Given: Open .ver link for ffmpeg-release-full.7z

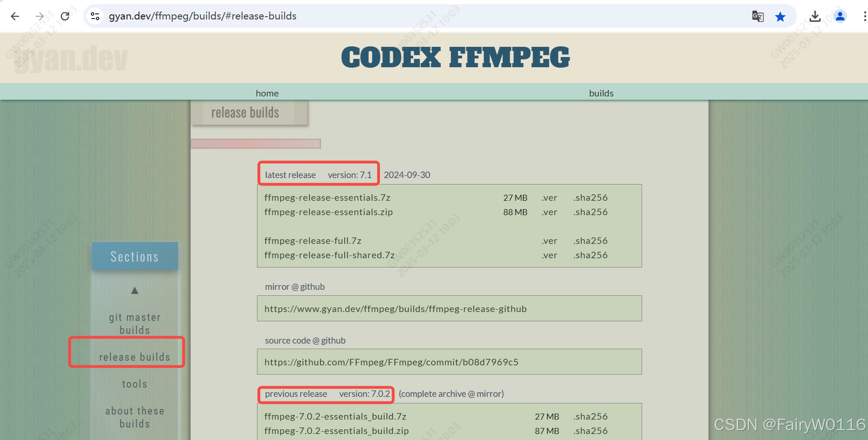Looking at the screenshot, I should 549,241.
